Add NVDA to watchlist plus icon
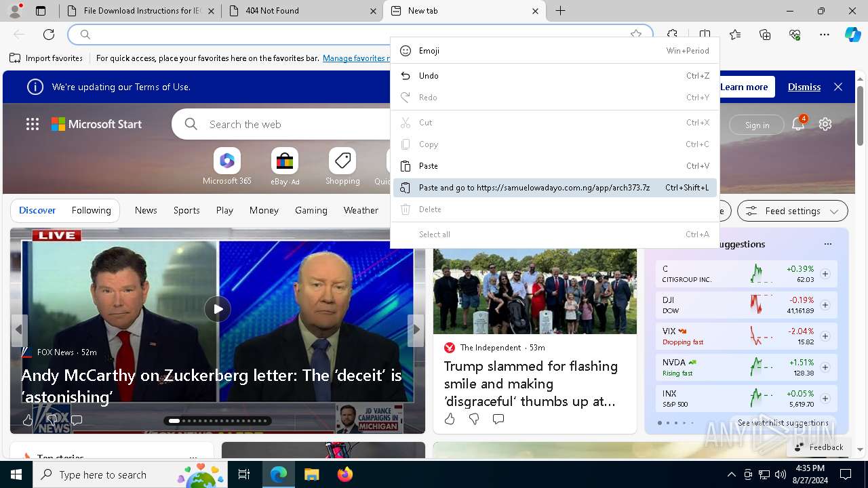The height and width of the screenshot is (488, 868). tap(825, 367)
